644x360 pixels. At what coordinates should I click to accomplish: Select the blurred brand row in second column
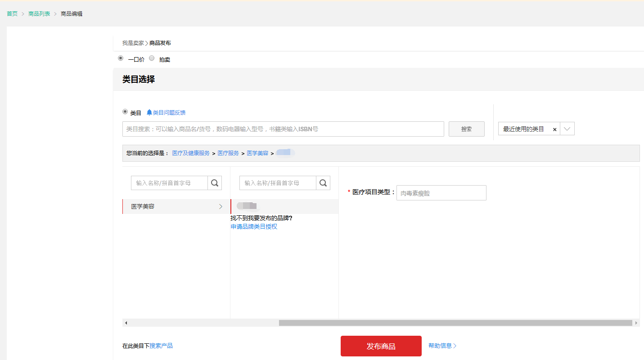click(284, 207)
